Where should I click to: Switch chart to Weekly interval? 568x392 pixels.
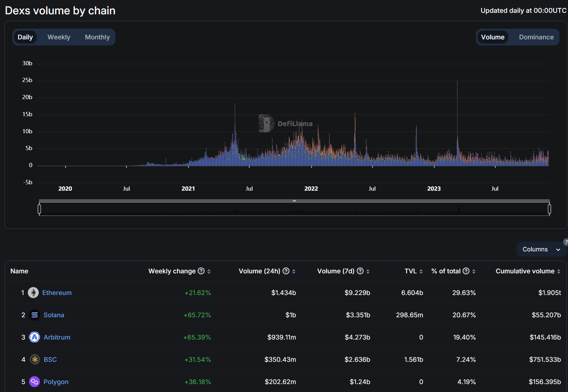[x=59, y=37]
